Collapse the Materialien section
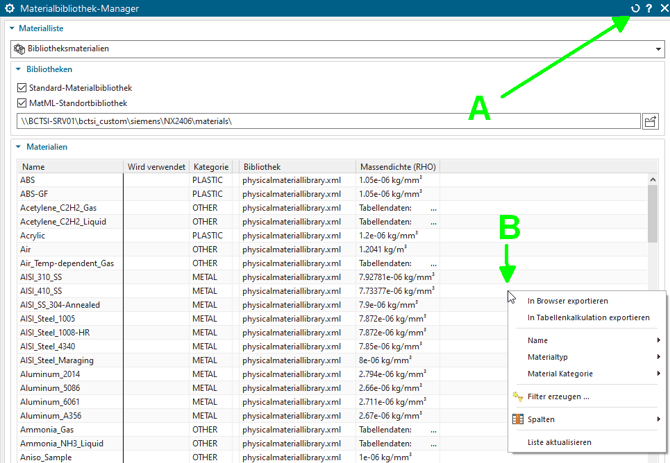670x463 pixels. [18, 147]
